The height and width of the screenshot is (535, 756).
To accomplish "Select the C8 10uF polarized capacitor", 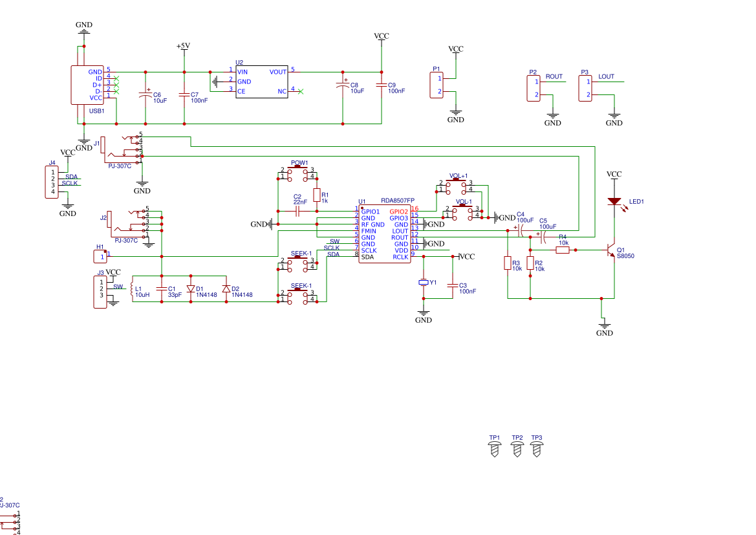I will click(343, 86).
